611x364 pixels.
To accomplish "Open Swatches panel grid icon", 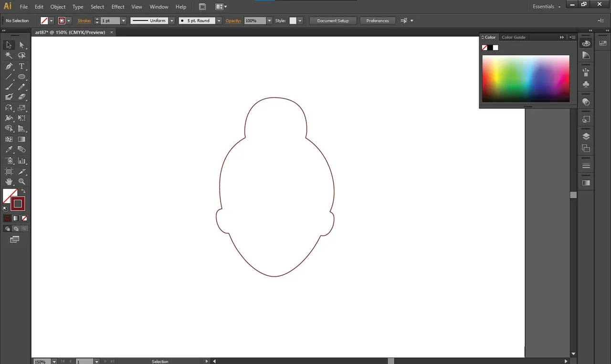I will click(602, 43).
